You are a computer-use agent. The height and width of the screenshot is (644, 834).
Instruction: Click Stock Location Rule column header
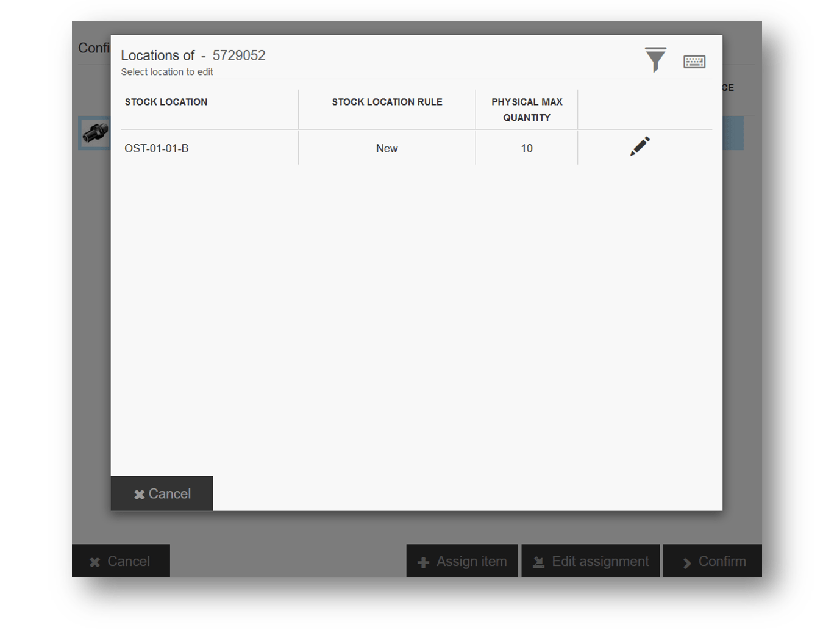click(387, 102)
